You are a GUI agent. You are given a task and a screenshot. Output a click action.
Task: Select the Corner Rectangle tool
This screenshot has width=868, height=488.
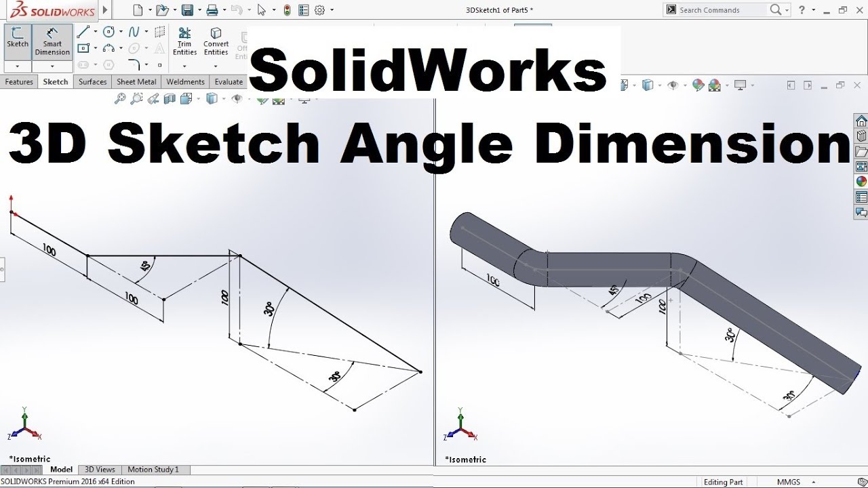(x=83, y=48)
